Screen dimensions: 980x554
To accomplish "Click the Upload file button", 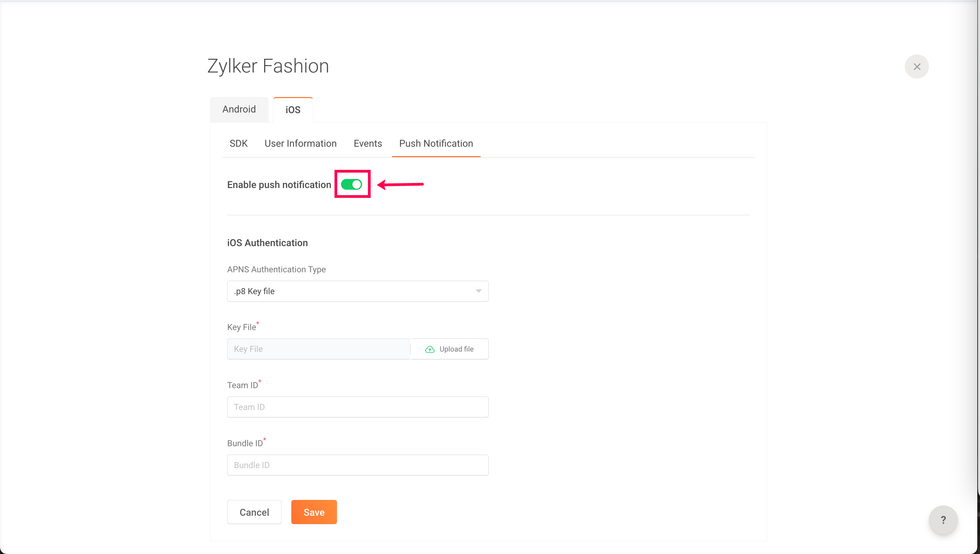I will (450, 349).
